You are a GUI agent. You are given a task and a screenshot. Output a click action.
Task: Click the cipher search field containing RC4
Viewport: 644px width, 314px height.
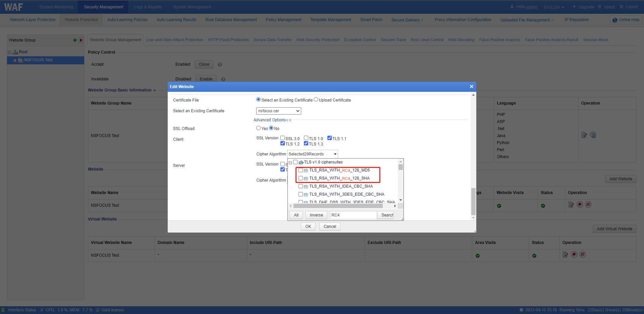tap(353, 215)
